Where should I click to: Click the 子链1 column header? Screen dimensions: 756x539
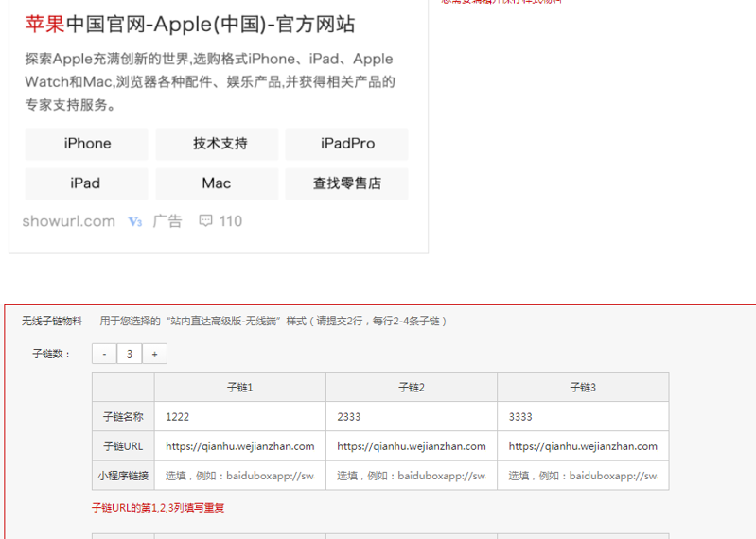240,388
